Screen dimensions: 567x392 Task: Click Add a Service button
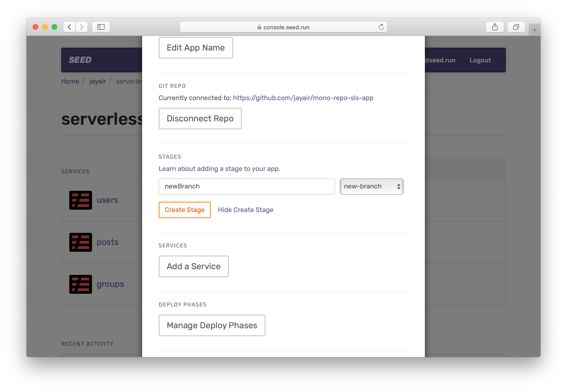tap(193, 266)
